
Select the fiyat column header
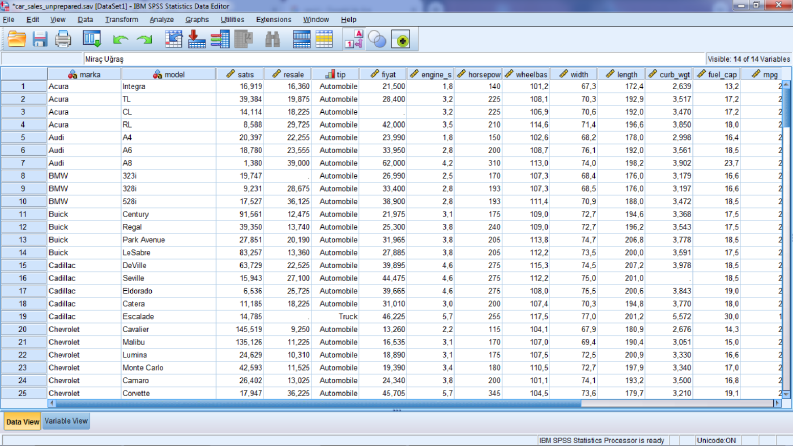click(383, 74)
